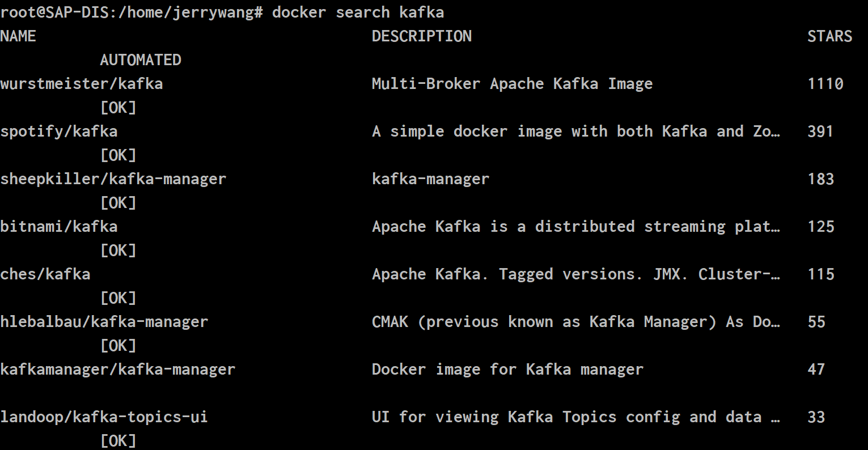Select the hlebalbau/kafka-manager image name
Viewport: 868px width, 450px height.
[x=104, y=322]
